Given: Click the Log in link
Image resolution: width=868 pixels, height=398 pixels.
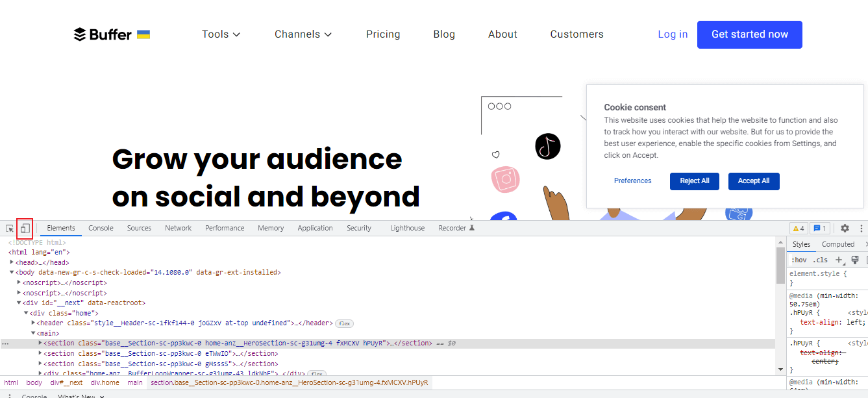Looking at the screenshot, I should tap(673, 34).
